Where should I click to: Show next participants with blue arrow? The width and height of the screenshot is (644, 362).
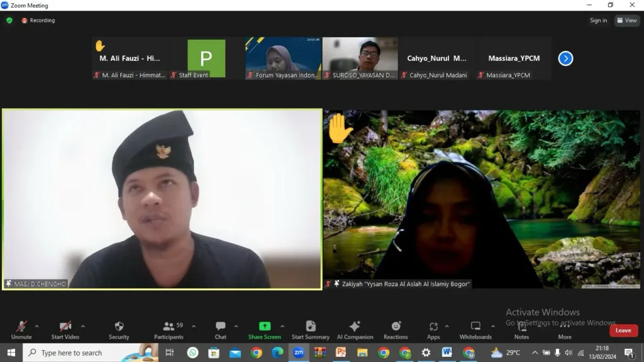click(x=565, y=58)
